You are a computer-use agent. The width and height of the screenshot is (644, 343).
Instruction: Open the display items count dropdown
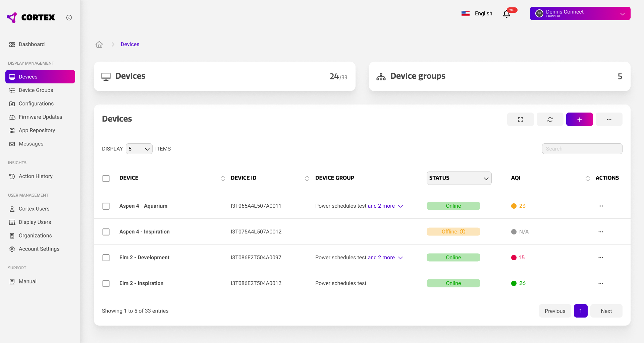[x=139, y=149]
